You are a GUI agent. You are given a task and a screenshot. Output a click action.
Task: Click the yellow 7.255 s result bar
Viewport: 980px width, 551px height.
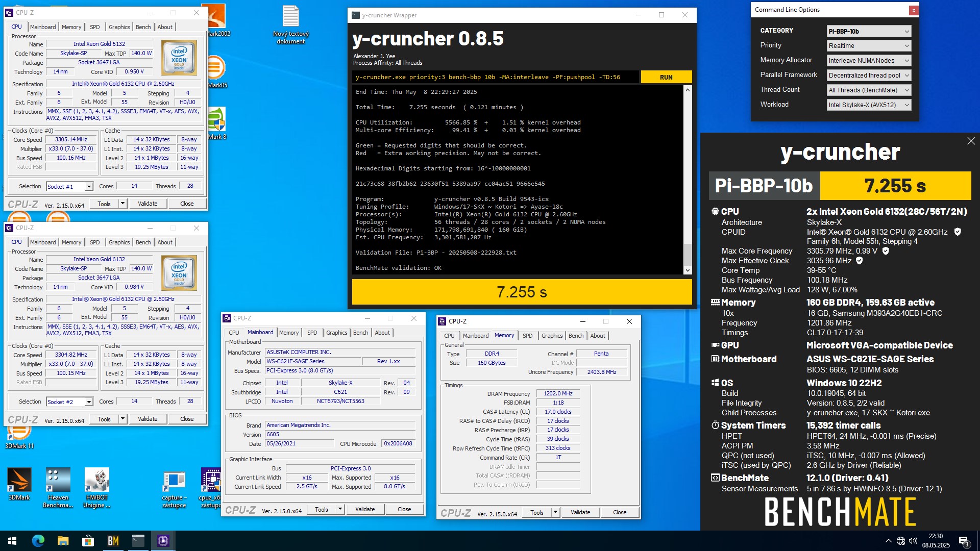click(x=522, y=292)
